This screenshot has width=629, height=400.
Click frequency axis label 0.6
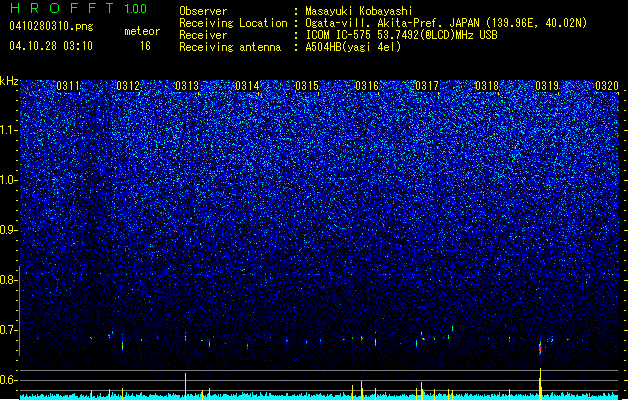pos(9,380)
